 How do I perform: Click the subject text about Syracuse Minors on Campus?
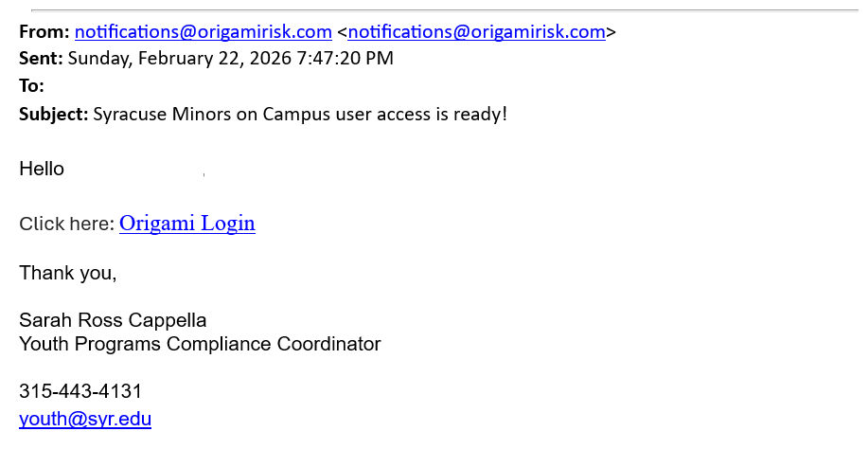pyautogui.click(x=300, y=115)
